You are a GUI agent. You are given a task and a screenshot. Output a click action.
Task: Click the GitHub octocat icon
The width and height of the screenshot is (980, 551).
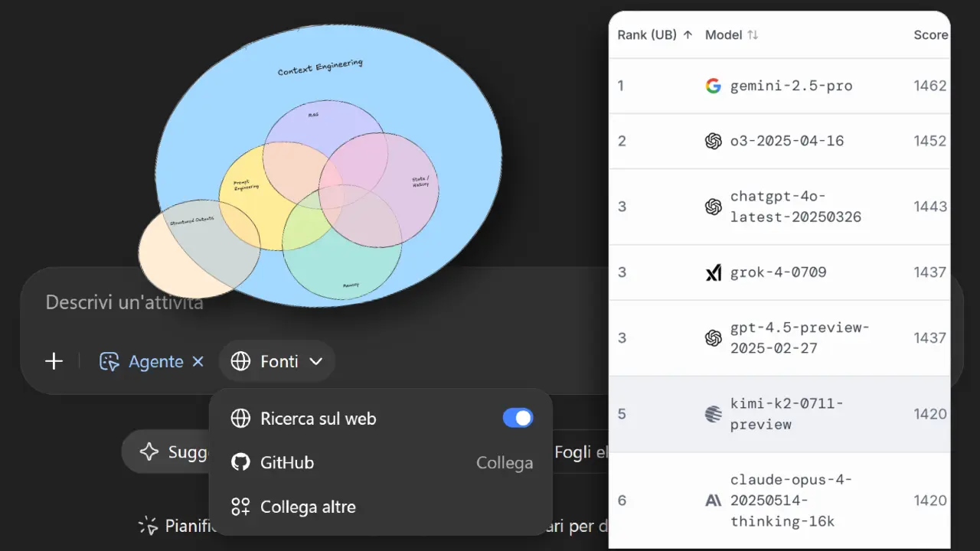coord(240,462)
